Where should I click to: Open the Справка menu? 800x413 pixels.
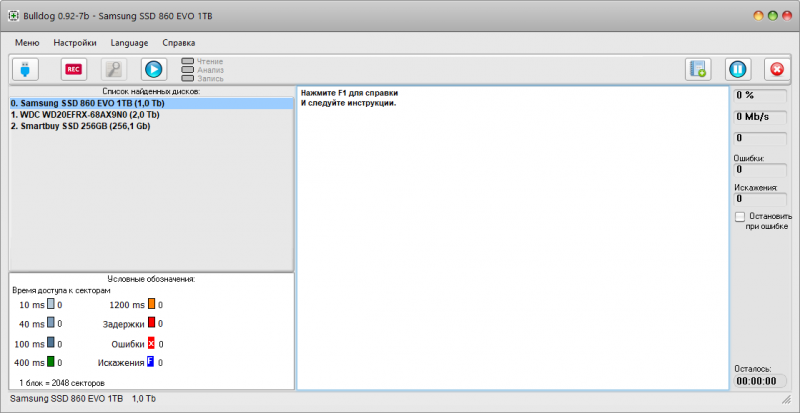click(x=179, y=43)
